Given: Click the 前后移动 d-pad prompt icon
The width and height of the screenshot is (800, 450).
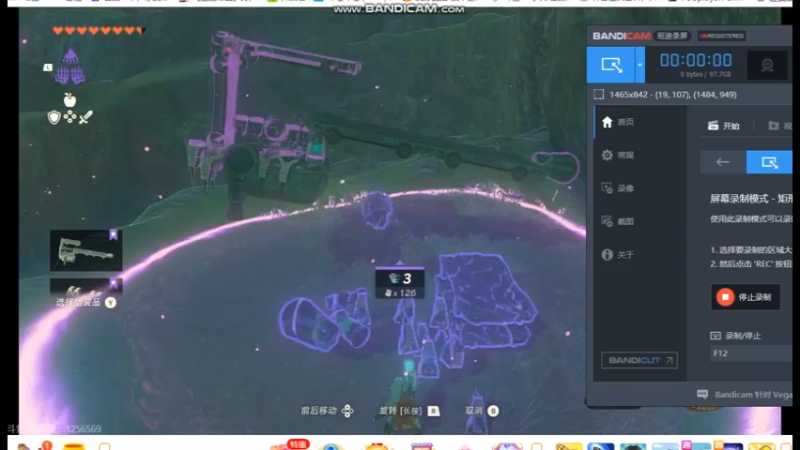Looking at the screenshot, I should (347, 411).
